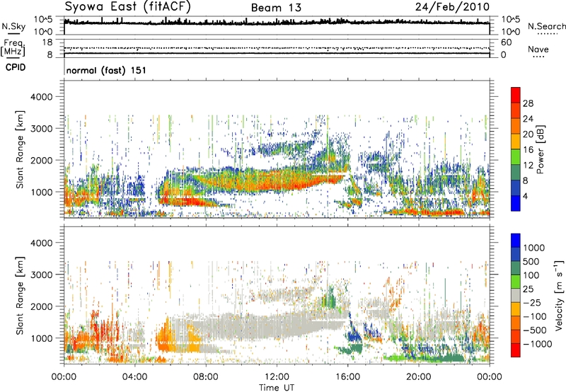Viewport: 566px width, 392px height.
Task: Pick the blue top segment of velocity colorbar
Action: tap(516, 241)
